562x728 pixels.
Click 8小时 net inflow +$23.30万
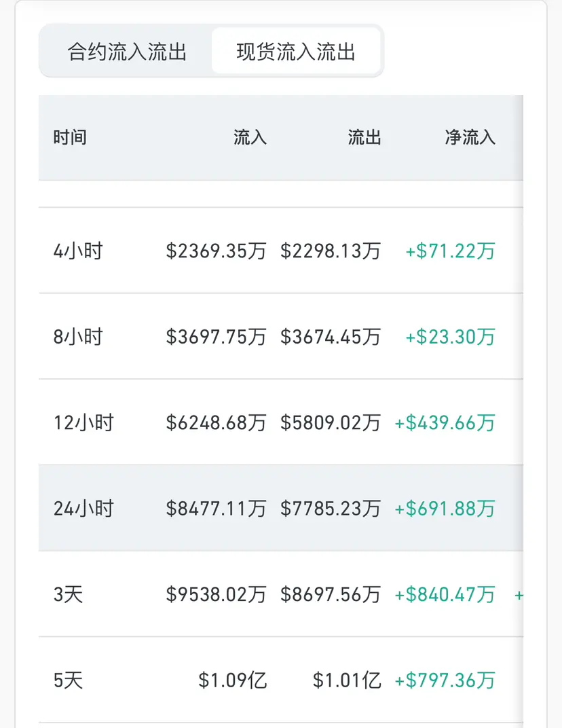(450, 337)
